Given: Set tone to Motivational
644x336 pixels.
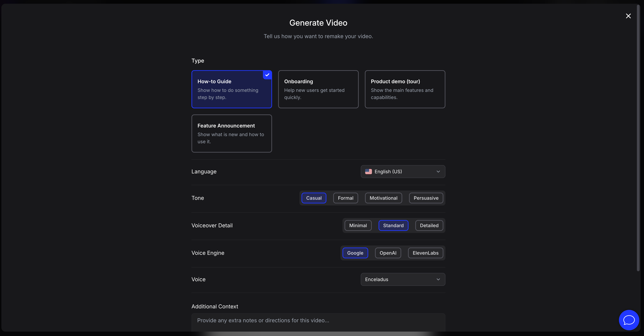Looking at the screenshot, I should (383, 198).
